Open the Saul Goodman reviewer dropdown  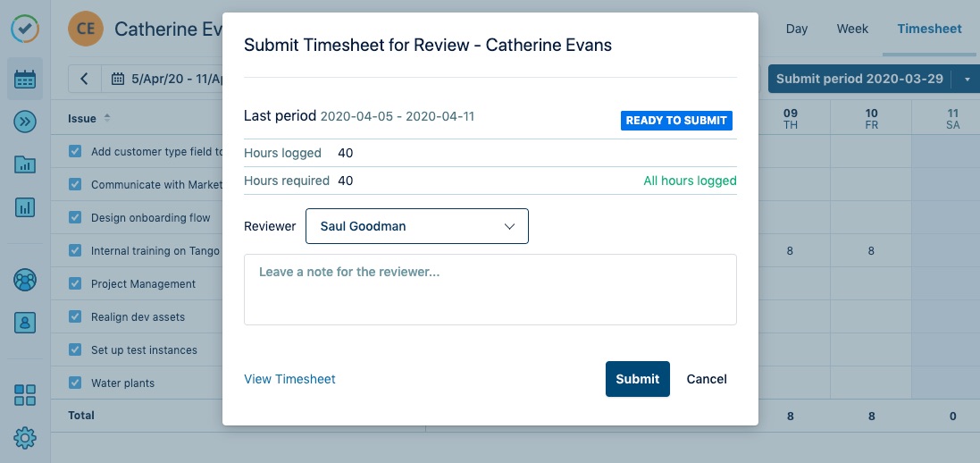click(x=416, y=226)
